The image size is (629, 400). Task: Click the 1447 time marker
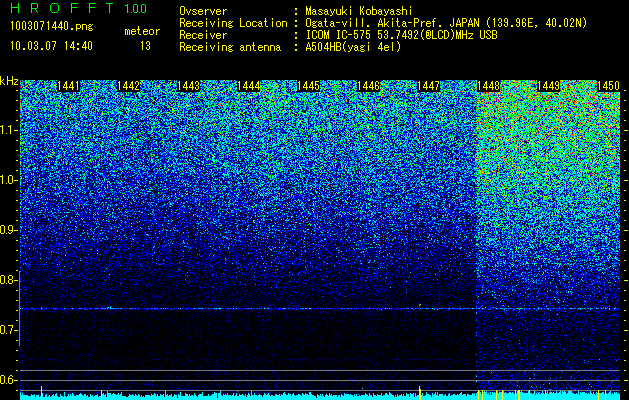point(428,86)
